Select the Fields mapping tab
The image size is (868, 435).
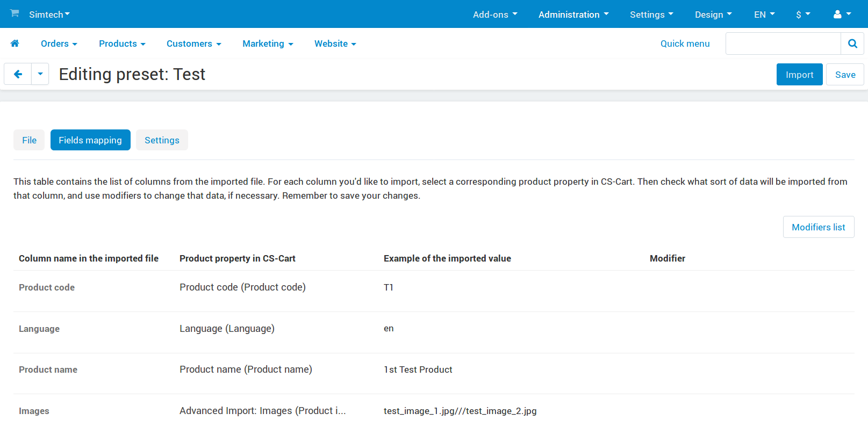(x=90, y=140)
